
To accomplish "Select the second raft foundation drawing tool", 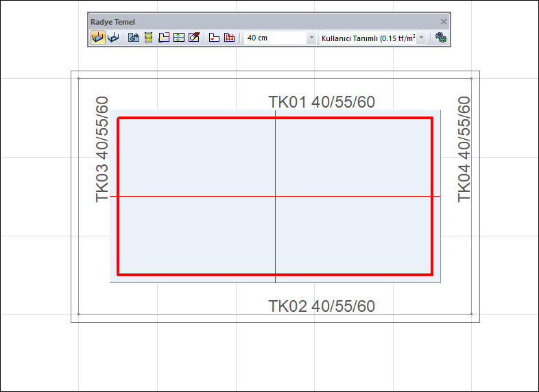I will pyautogui.click(x=113, y=38).
